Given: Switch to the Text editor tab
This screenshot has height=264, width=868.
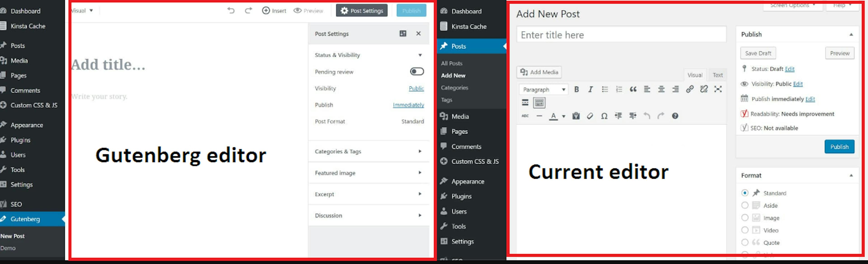Looking at the screenshot, I should click(717, 75).
